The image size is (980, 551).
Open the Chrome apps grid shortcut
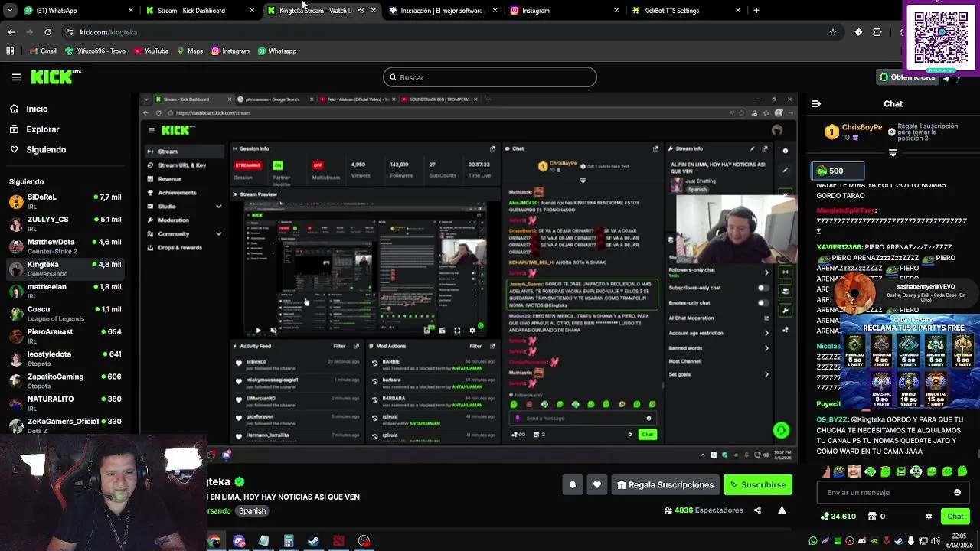[x=10, y=51]
